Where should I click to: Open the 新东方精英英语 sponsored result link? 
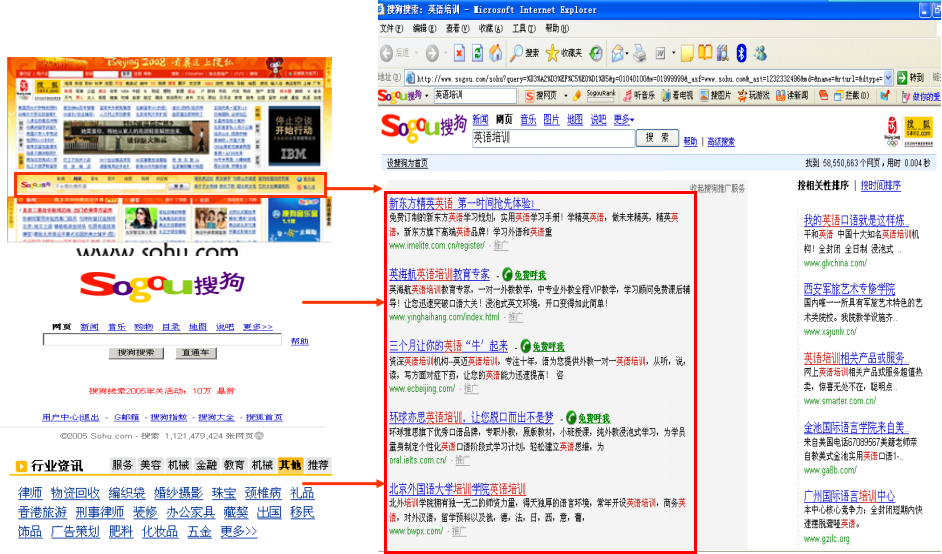pos(461,203)
